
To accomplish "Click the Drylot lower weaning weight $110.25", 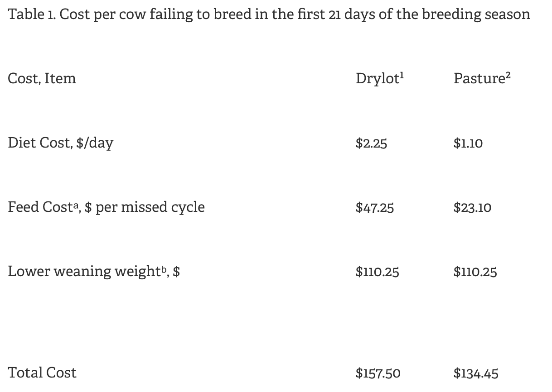I will 377,272.
